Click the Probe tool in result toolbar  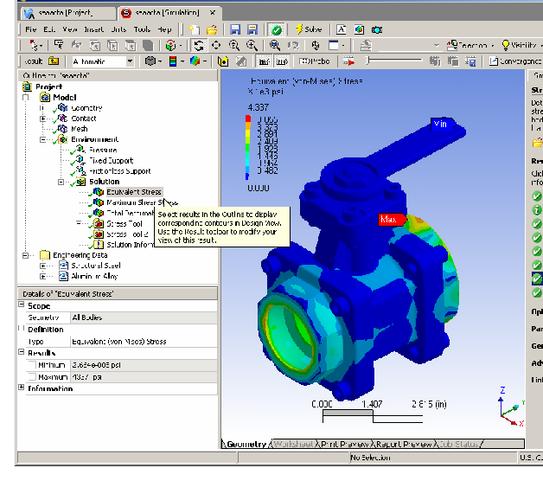(314, 61)
